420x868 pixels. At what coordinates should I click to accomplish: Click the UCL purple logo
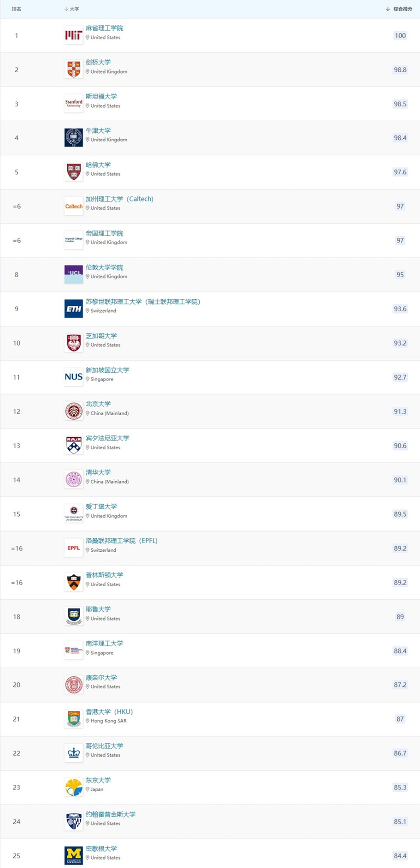[x=74, y=274]
